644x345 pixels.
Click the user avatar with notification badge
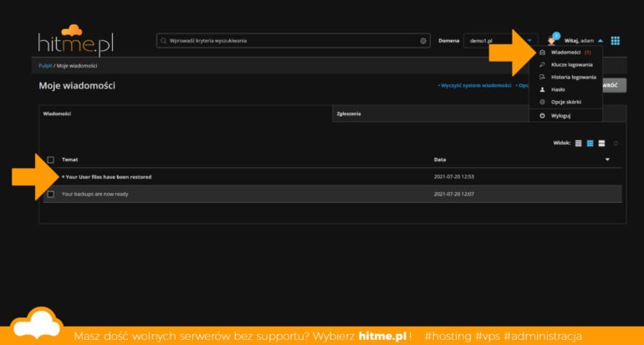552,39
